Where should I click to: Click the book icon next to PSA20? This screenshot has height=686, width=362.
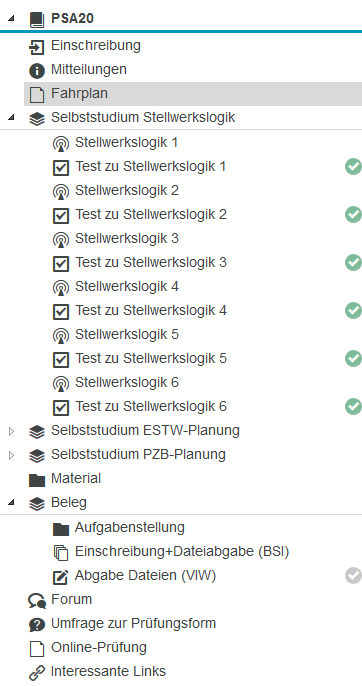pos(37,20)
